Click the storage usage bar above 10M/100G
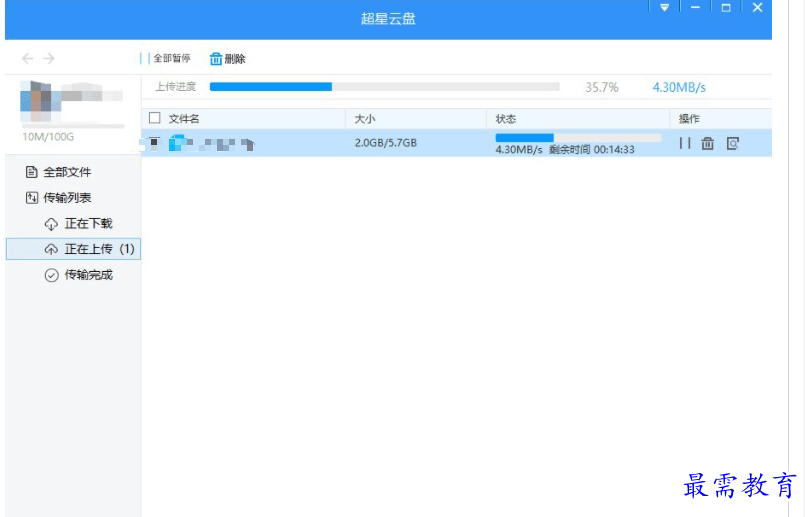Viewport: 805px width, 517px height. coord(73,126)
